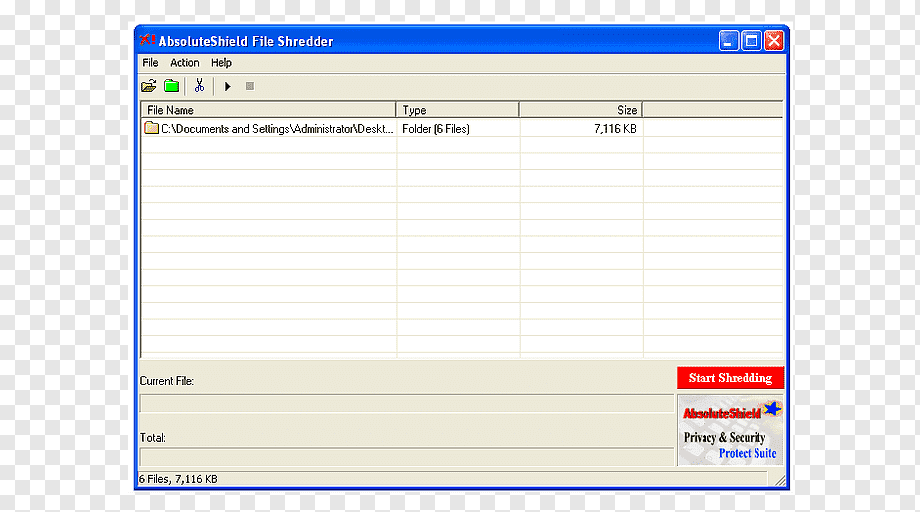
Task: Minimize the AbsoluteShield File Shredder window
Action: 729,41
